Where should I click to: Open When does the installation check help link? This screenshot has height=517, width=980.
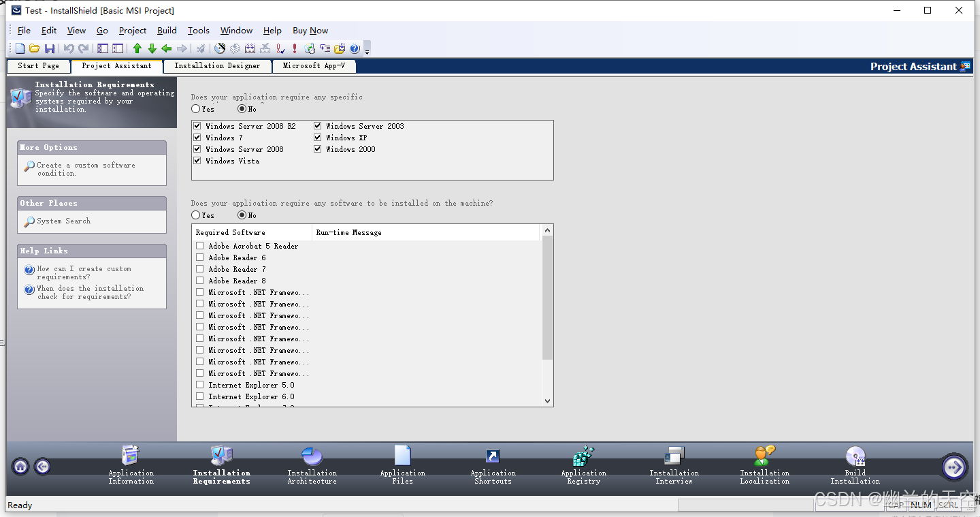(x=90, y=293)
